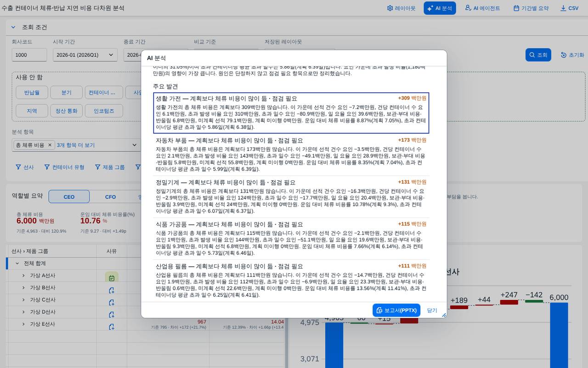Select the 자동차 부품 finding card

pyautogui.click(x=291, y=155)
